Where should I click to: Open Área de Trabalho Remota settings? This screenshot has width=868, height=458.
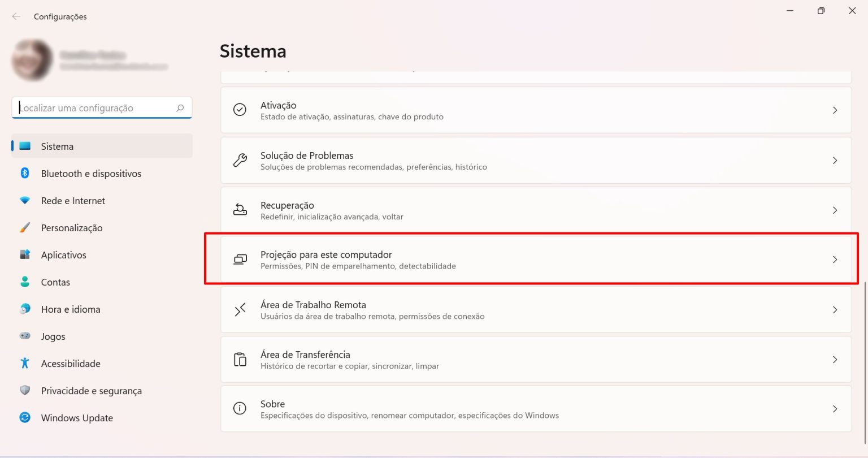536,309
